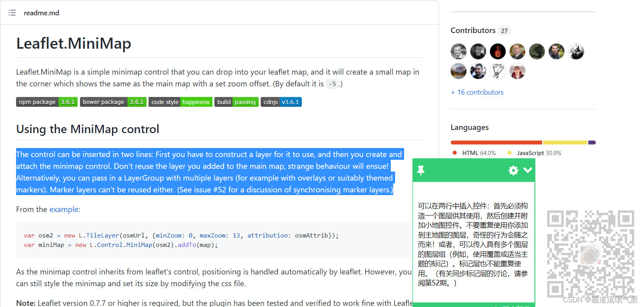
Task: Open the first contributor avatar
Action: tap(459, 51)
